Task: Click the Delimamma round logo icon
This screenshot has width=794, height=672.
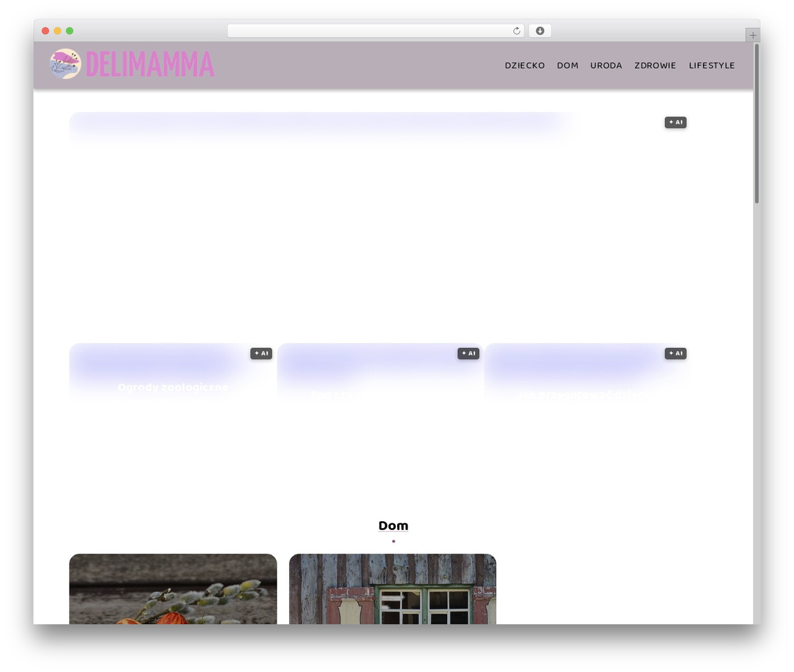Action: coord(65,64)
